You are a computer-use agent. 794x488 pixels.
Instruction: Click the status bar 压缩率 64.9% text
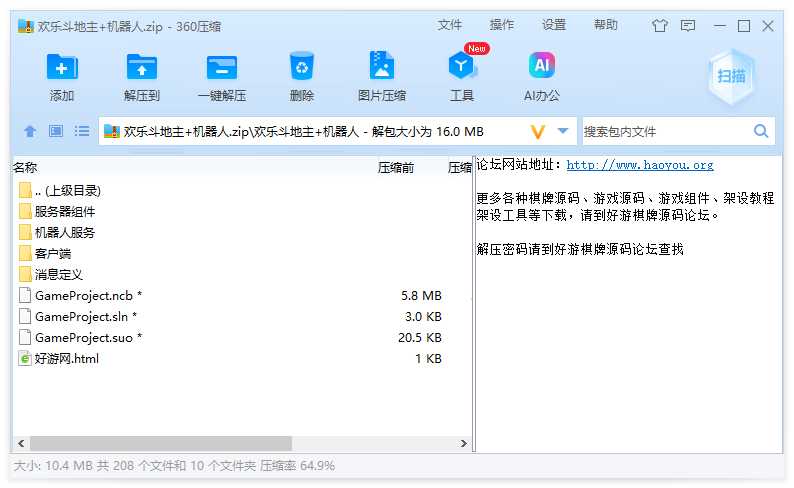point(297,466)
